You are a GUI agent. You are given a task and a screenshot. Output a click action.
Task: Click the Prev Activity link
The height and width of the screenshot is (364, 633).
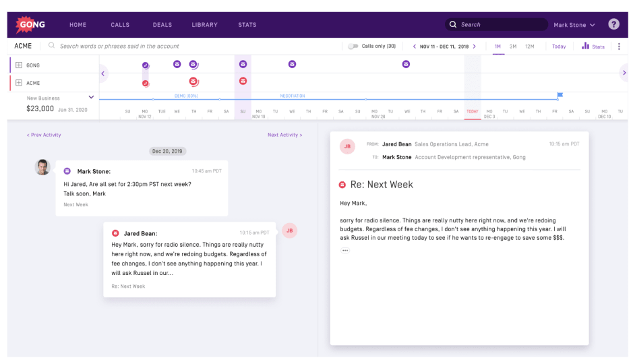coord(44,135)
